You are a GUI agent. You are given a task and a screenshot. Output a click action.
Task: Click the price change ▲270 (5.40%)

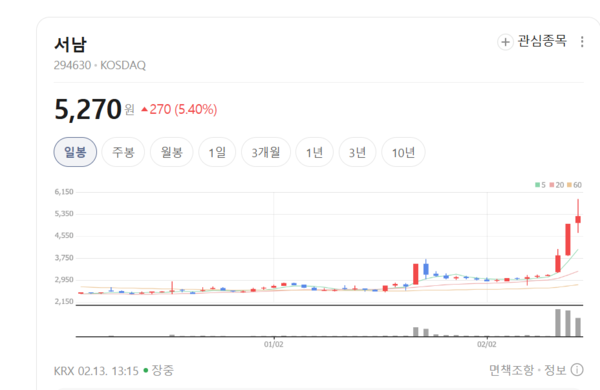(x=179, y=109)
